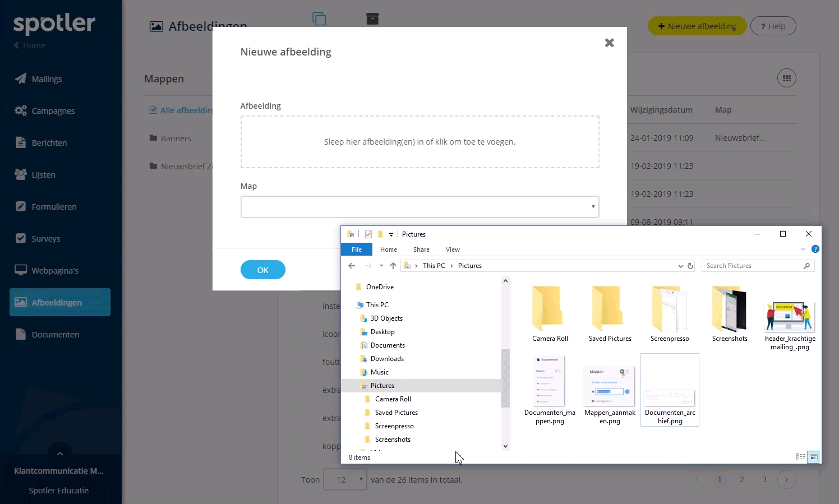
Task: Open Help button at top right
Action: [773, 26]
